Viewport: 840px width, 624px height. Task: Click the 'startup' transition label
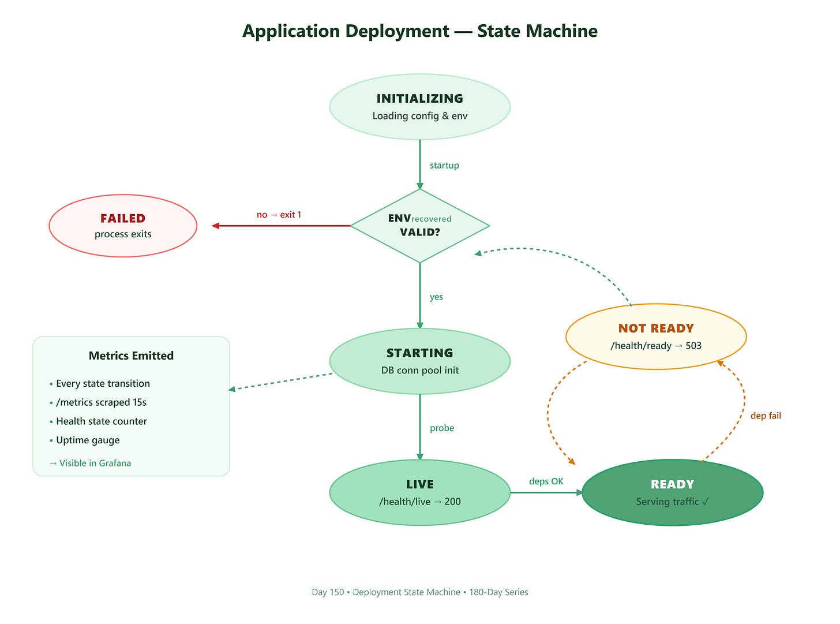(444, 166)
